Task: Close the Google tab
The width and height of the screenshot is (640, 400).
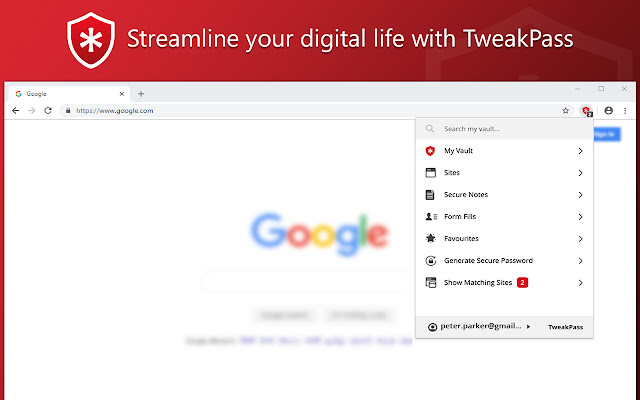Action: (122, 94)
